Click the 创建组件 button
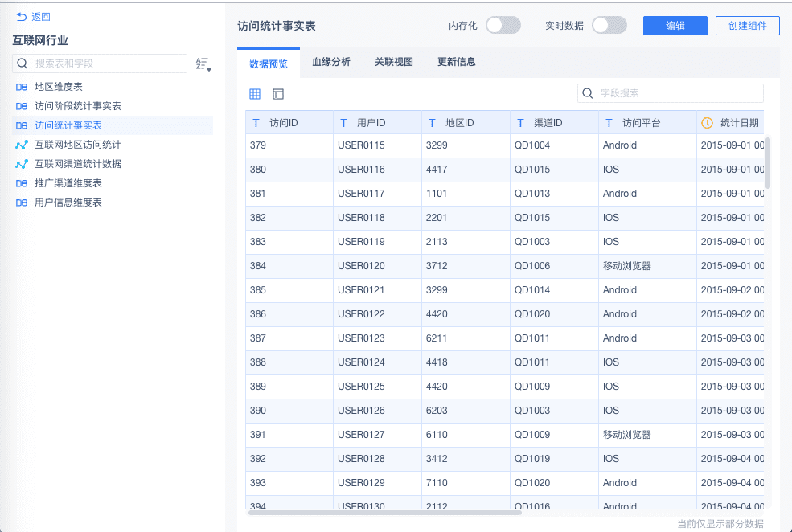The height and width of the screenshot is (532, 792). 747,26
